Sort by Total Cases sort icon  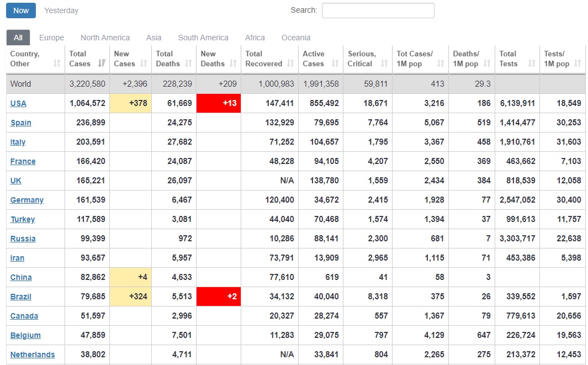[x=102, y=64]
